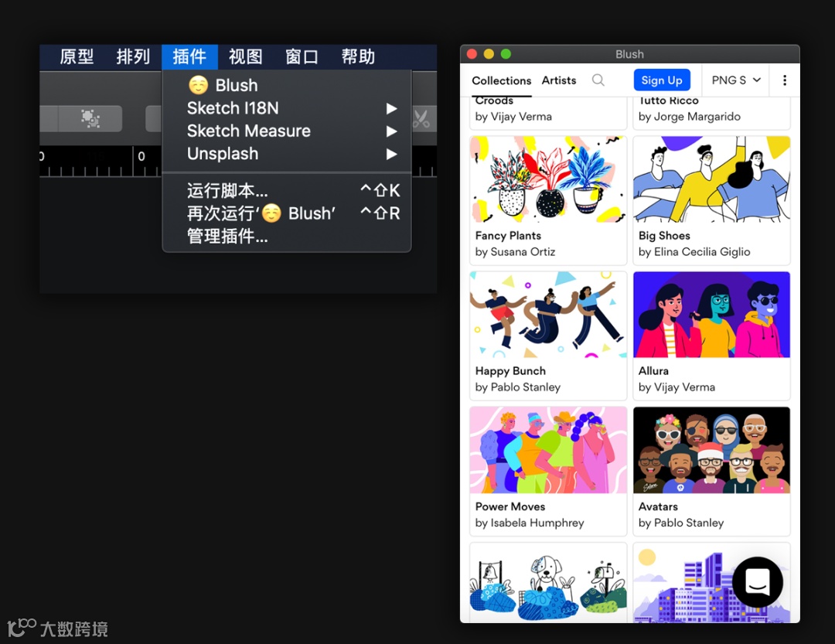
Task: Select 再次运行 Blush menu entry
Action: (x=287, y=213)
